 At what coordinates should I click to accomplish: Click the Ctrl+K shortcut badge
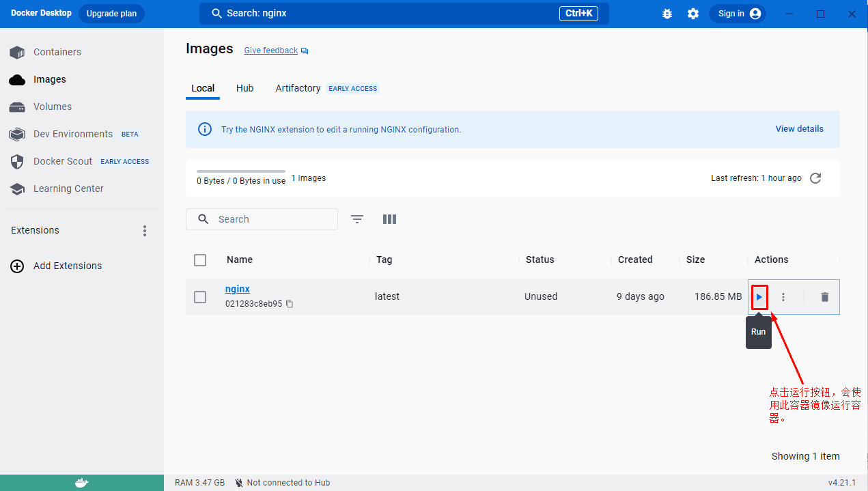point(578,14)
